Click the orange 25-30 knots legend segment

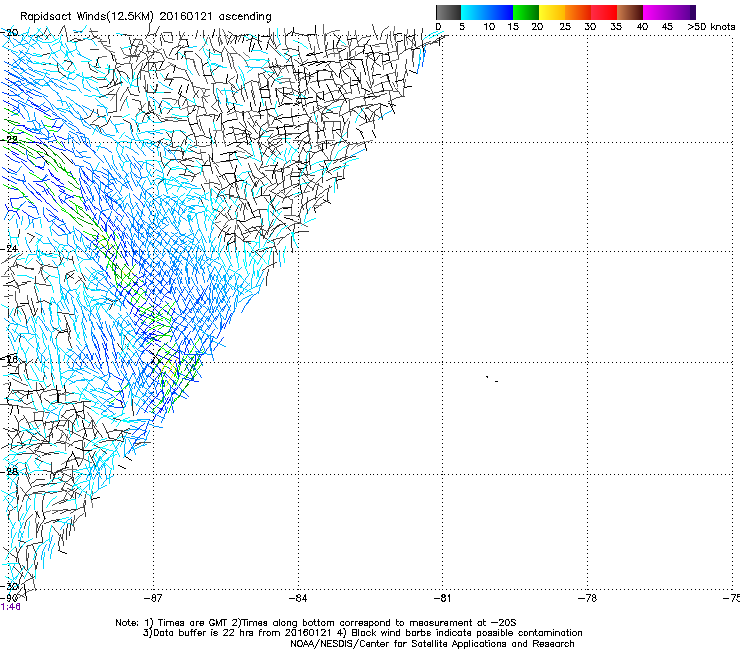pos(578,12)
